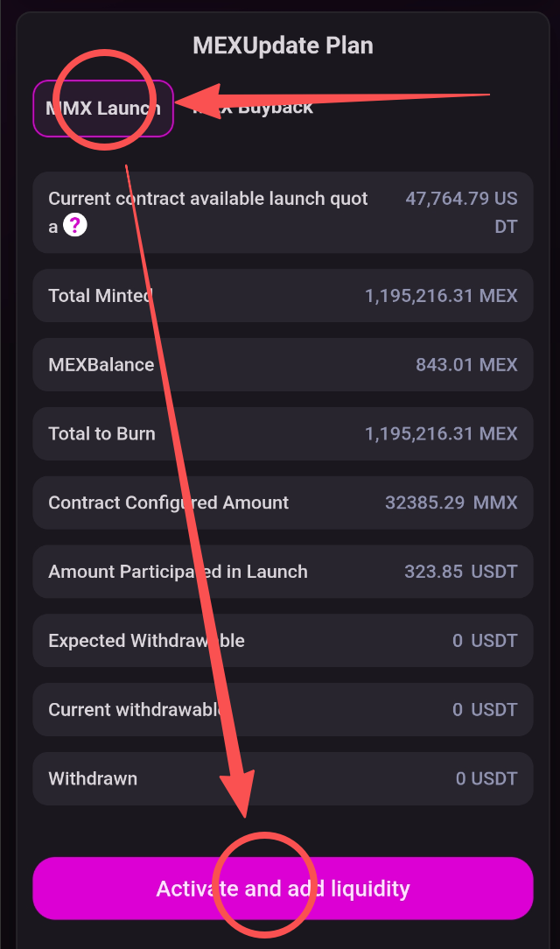
Task: Select Amount Participated in Launch label
Action: point(178,572)
